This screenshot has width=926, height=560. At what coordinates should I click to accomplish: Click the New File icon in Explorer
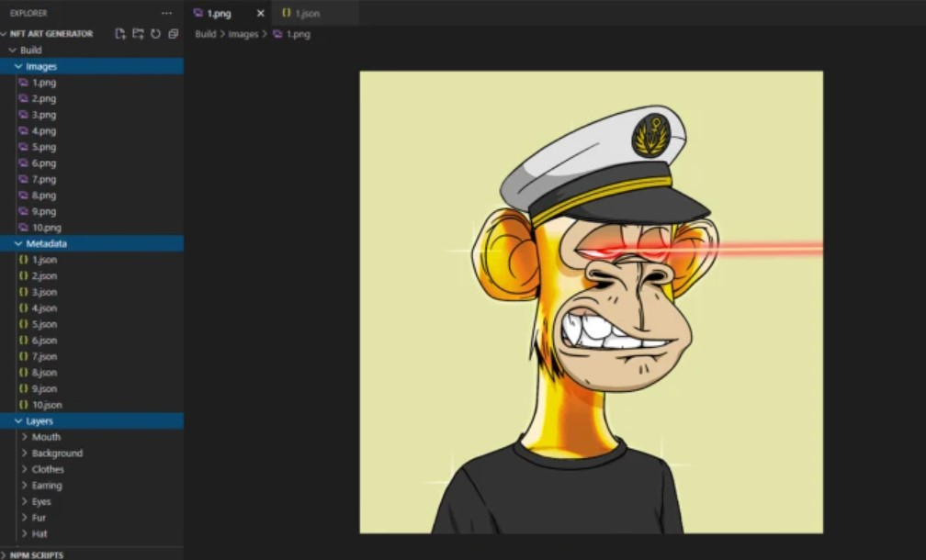120,34
